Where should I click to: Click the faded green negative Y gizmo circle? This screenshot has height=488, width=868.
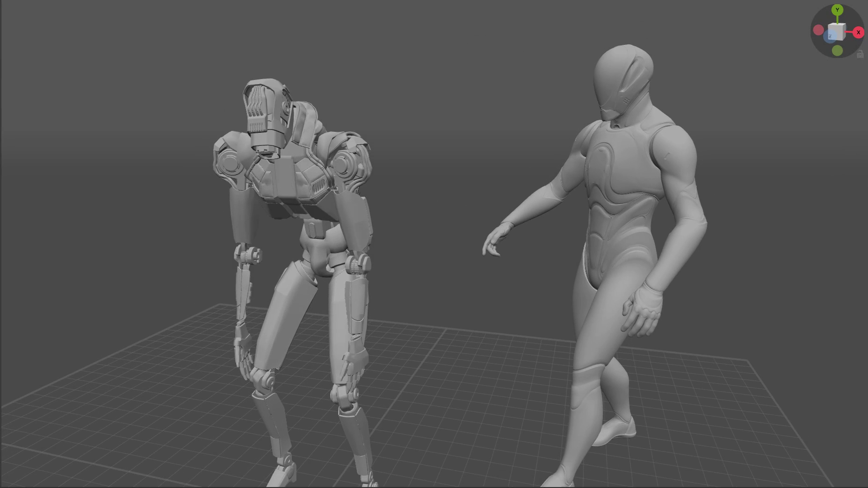point(837,50)
